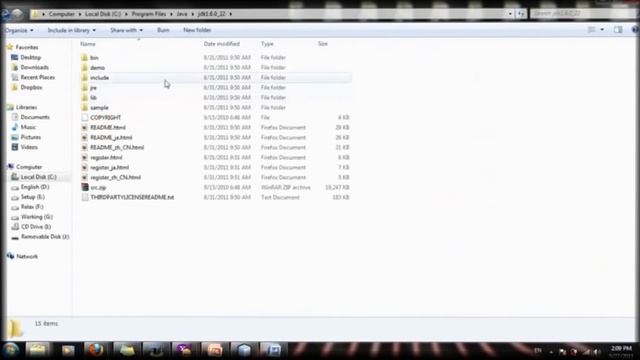Screen dimensions: 640x360
Task: Open the media player taskbar icon
Action: coord(68,350)
